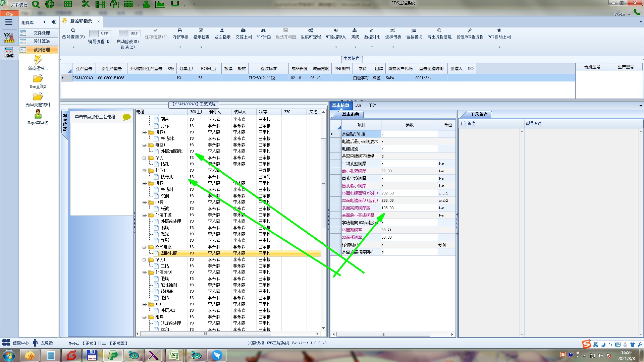Select 数据管理 in the sidebar
This screenshot has height=362, width=644.
coord(41,50)
